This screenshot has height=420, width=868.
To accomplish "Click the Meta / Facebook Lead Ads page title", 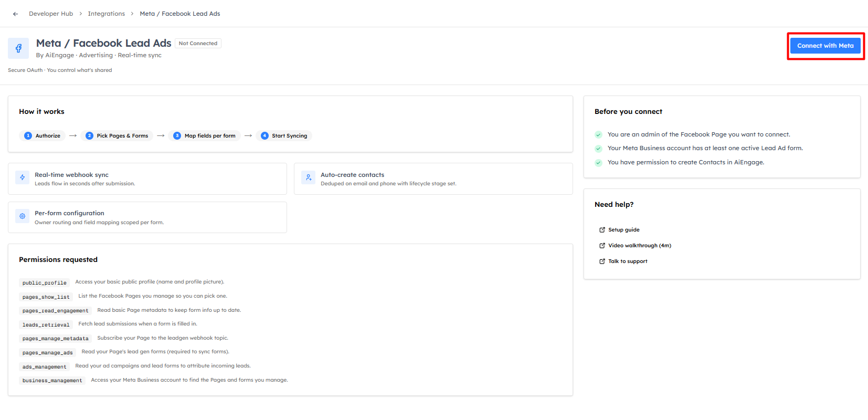I will [x=104, y=43].
